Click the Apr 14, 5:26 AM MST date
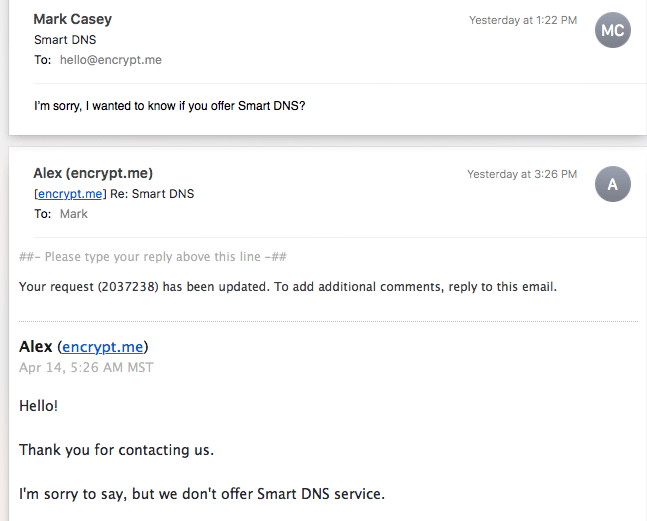This screenshot has width=647, height=521. (86, 367)
